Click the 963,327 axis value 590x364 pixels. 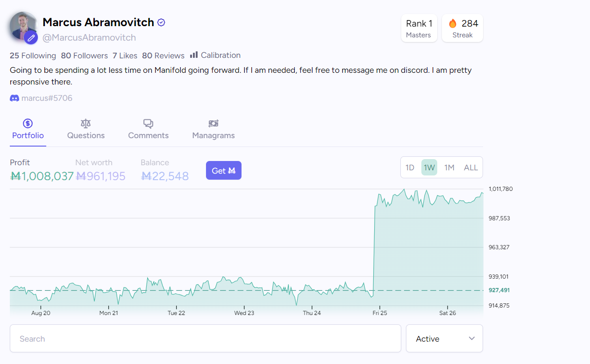499,247
